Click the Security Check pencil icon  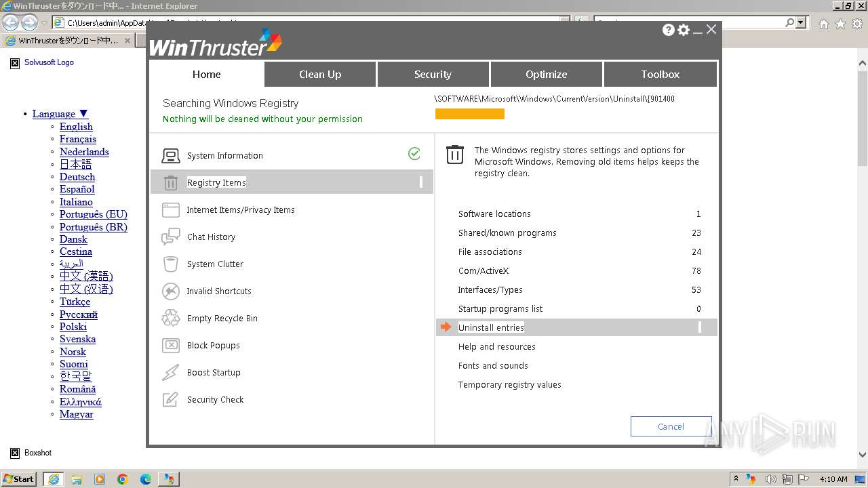coord(171,400)
